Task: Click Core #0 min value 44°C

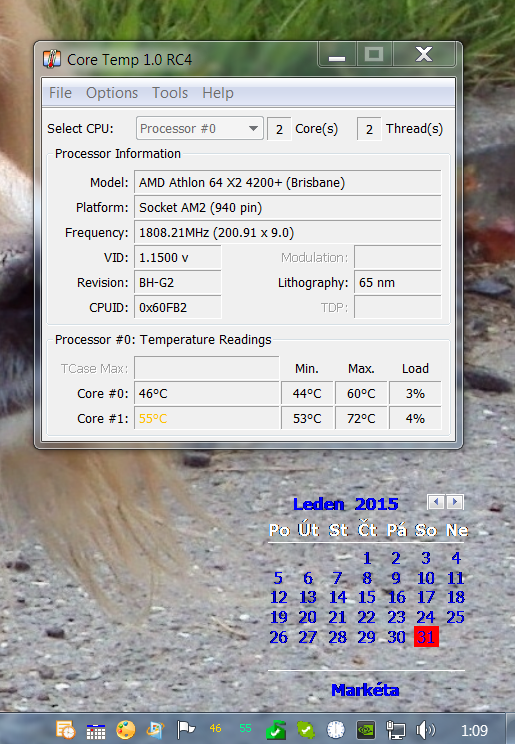Action: (307, 393)
